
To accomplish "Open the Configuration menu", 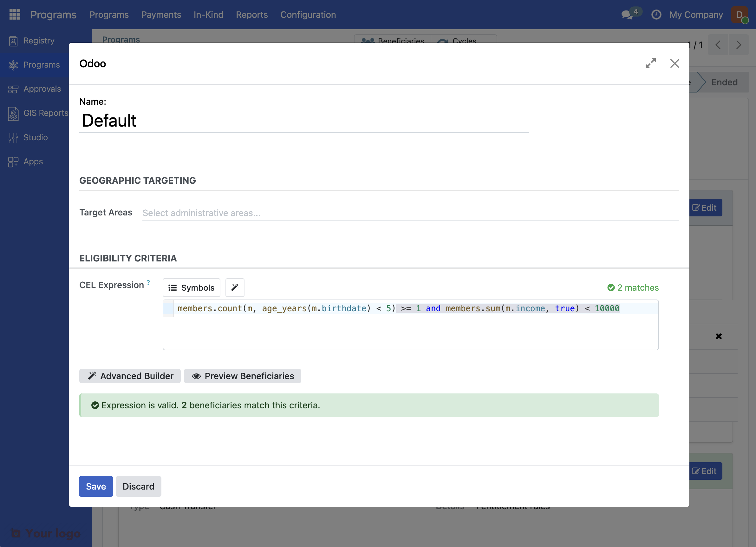I will click(308, 15).
